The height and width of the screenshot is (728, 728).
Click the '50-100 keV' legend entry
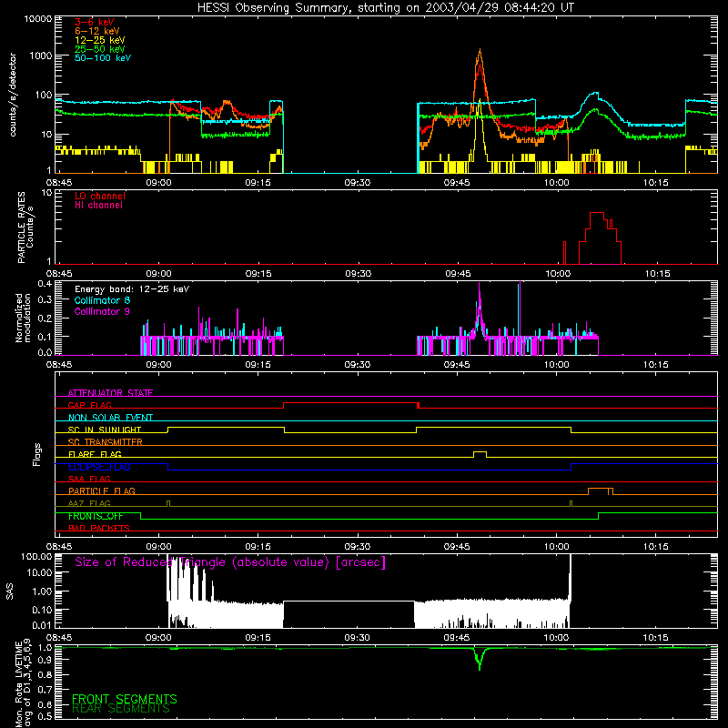pyautogui.click(x=103, y=58)
